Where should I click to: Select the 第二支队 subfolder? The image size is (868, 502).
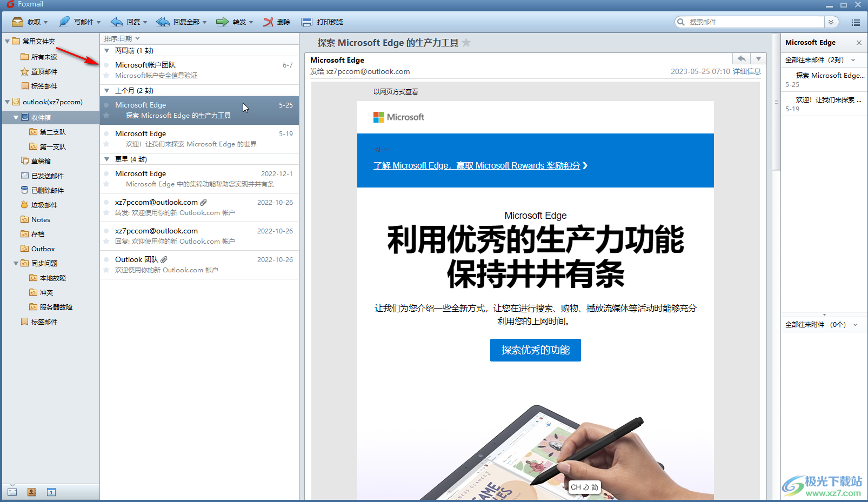click(x=48, y=132)
